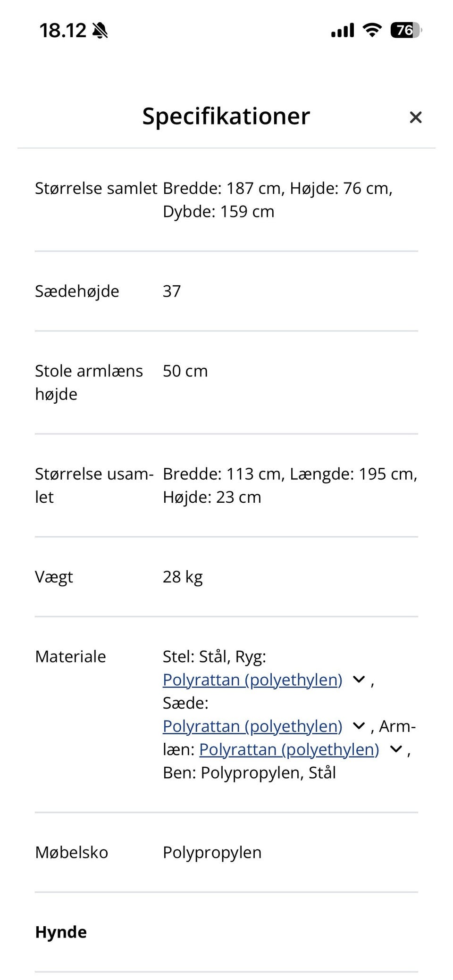Expand the Polyrattan chevron next to Sæde

coord(358,726)
